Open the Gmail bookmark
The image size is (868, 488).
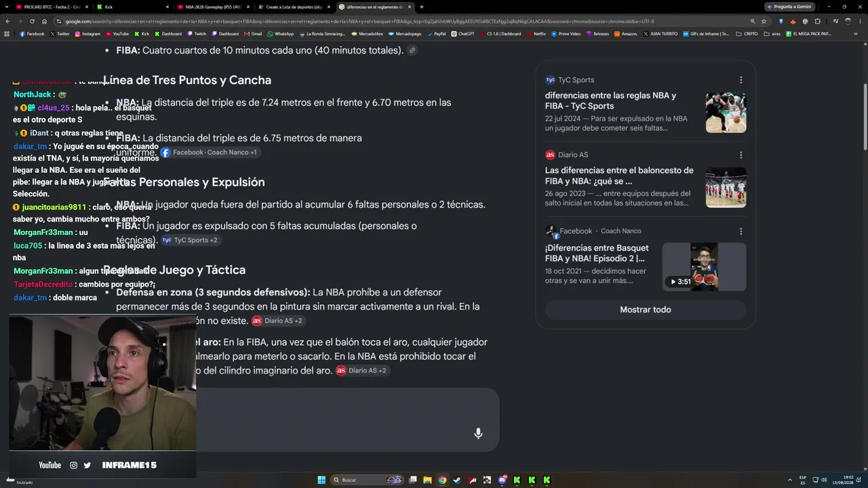pos(253,34)
